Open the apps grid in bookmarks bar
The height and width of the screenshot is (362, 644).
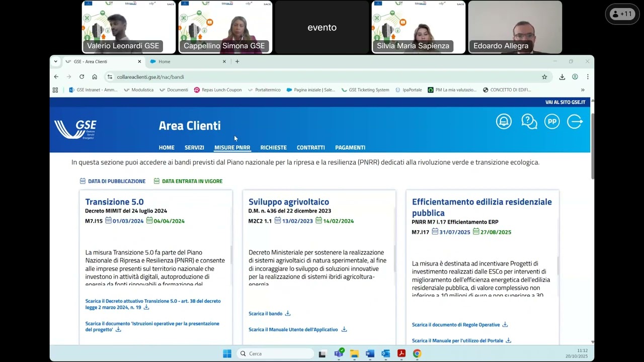click(55, 90)
